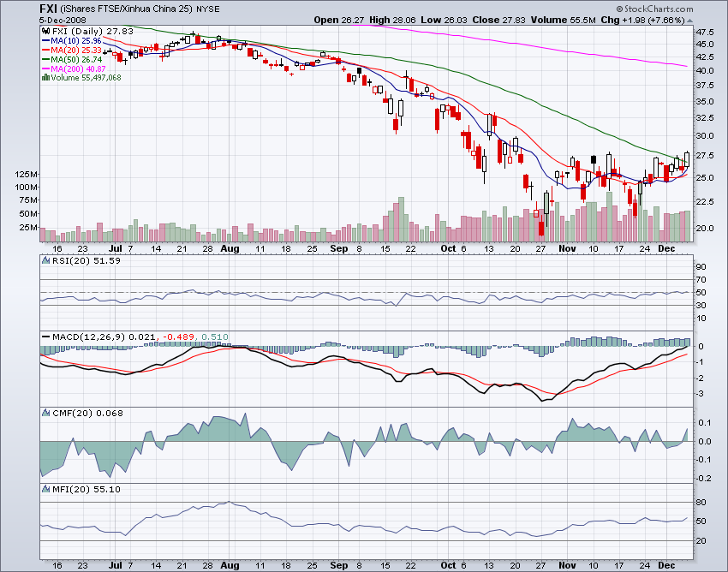The height and width of the screenshot is (572, 728).
Task: Click the Close 27.83 value
Action: coord(498,20)
